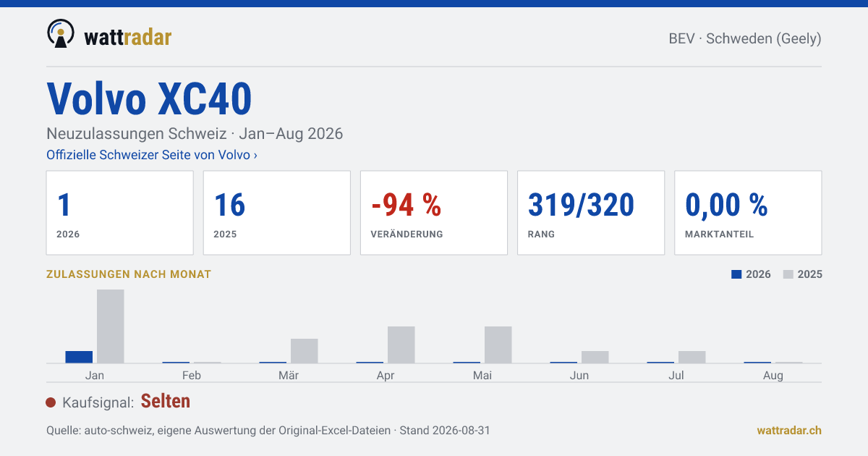Screen dimensions: 868x456
Task: Click the 'Kaufsignal:' label
Action: pyautogui.click(x=98, y=402)
